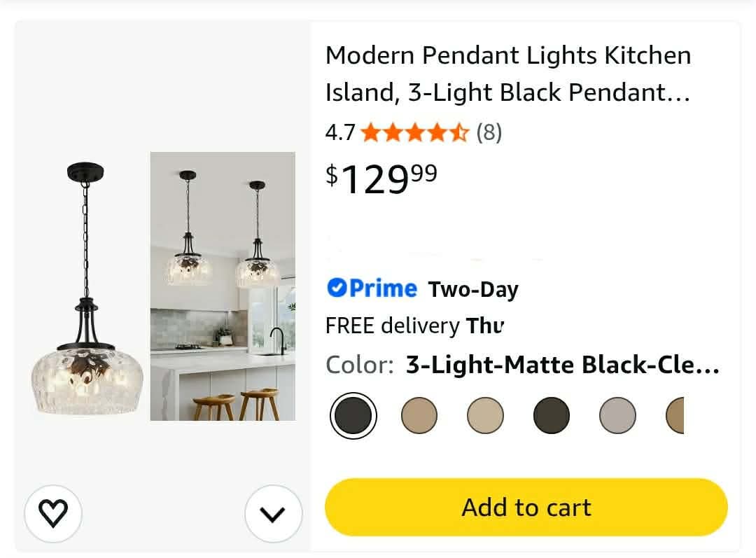Click the 4.7 rating number

click(340, 132)
